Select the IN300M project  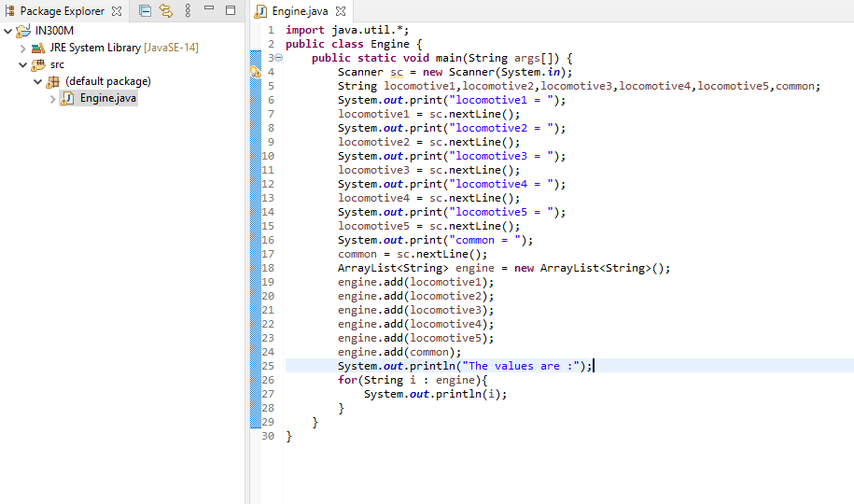pyautogui.click(x=54, y=31)
